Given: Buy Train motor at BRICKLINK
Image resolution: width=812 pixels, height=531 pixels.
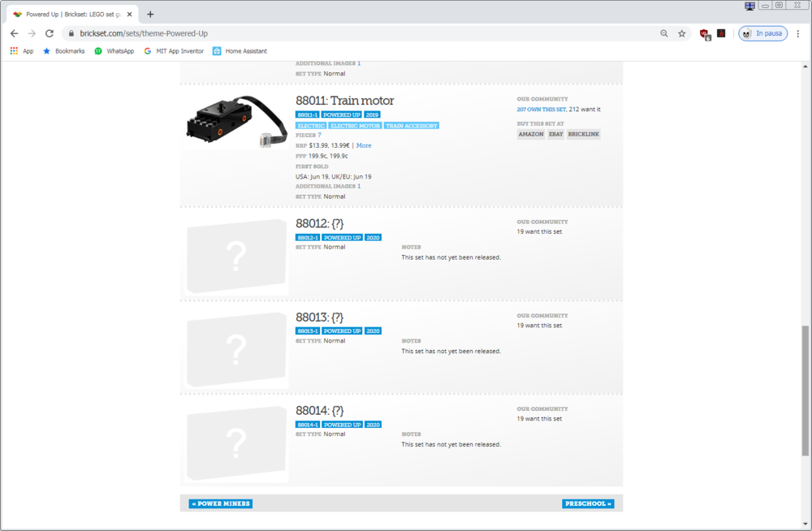Looking at the screenshot, I should 584,134.
